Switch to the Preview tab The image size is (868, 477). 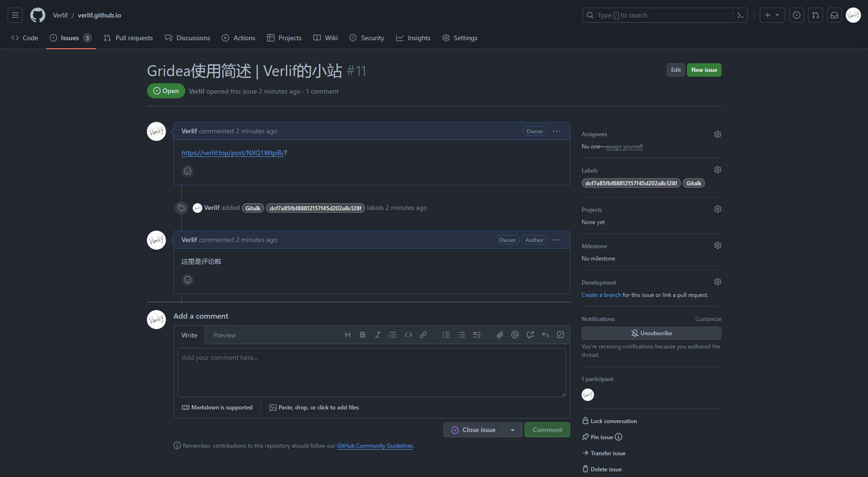click(224, 335)
